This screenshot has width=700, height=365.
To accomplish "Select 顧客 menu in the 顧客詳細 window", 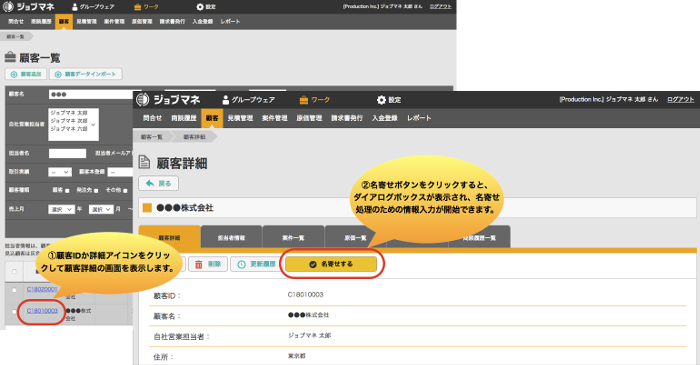I will 212,118.
